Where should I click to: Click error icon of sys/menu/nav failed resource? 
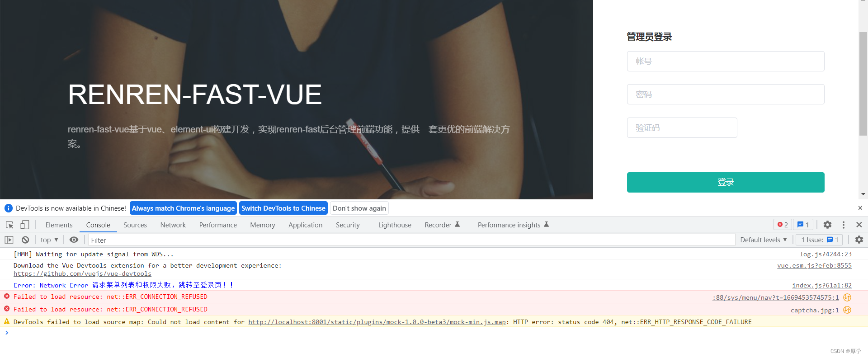click(7, 297)
